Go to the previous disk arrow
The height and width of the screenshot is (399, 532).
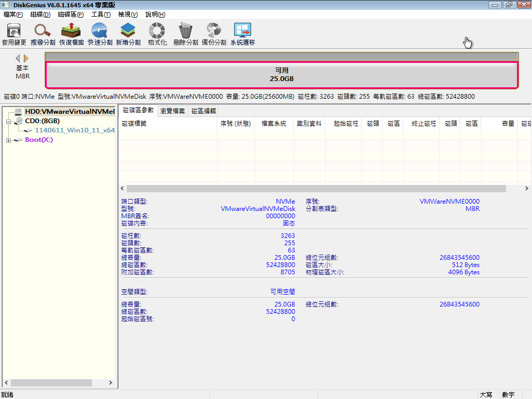coord(18,58)
